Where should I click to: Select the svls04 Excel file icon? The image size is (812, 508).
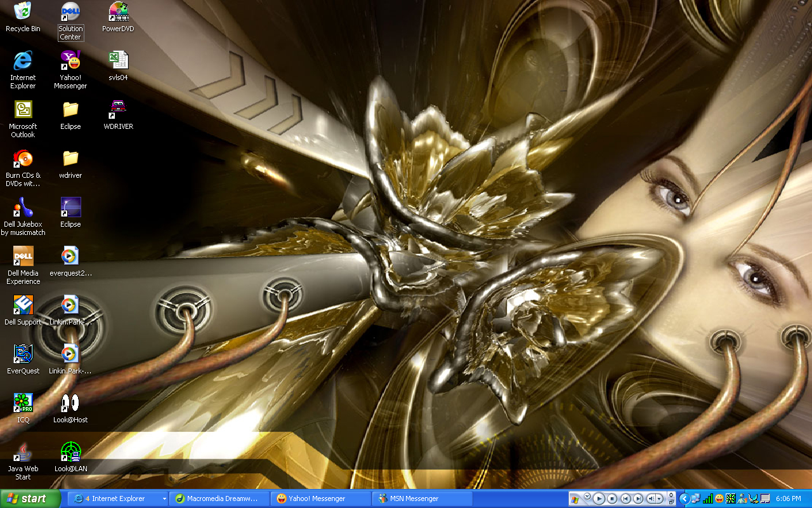coord(118,66)
